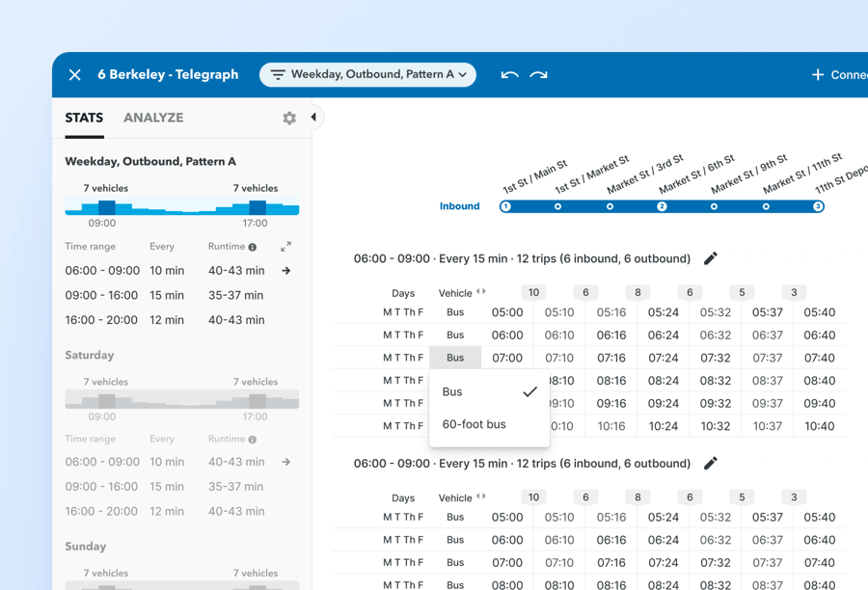Viewport: 868px width, 590px height.
Task: Open the stats settings gear
Action: tap(289, 118)
